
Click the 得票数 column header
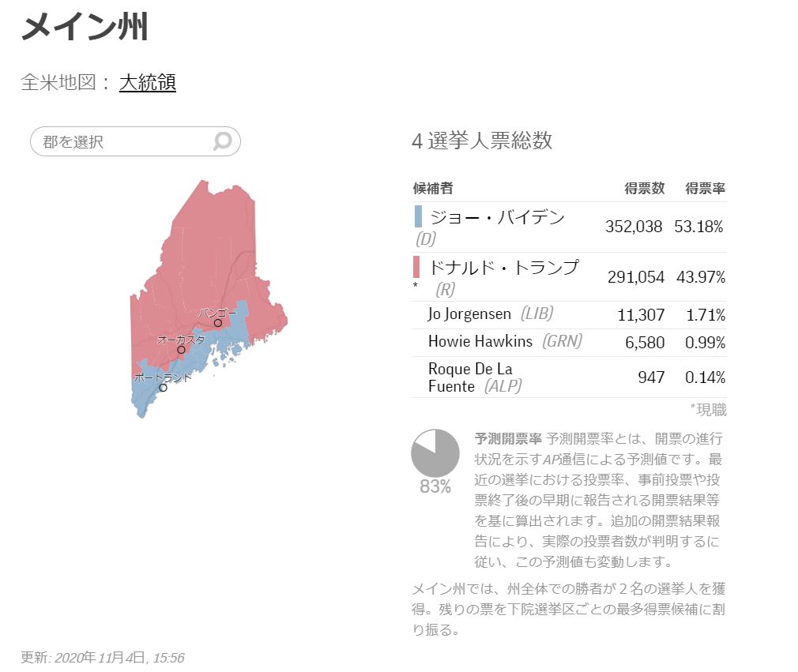644,188
